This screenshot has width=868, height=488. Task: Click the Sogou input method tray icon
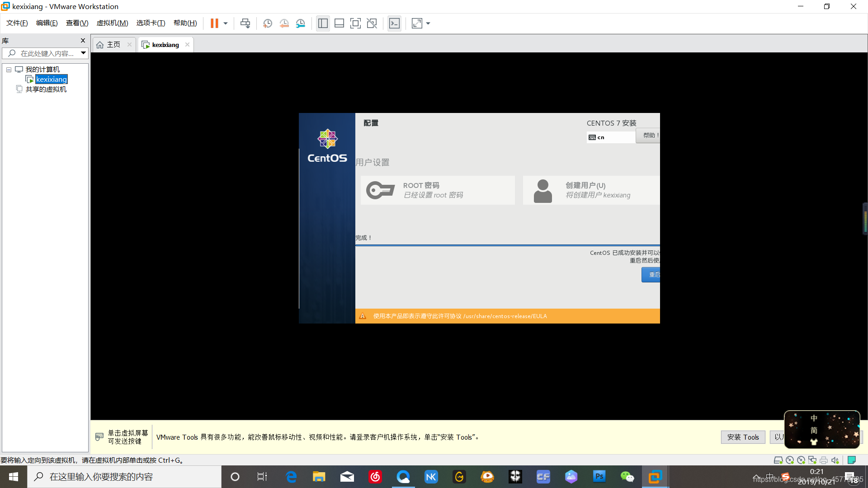click(x=786, y=476)
